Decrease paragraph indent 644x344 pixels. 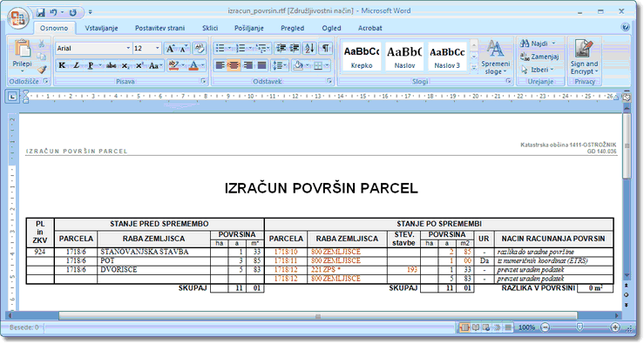281,49
